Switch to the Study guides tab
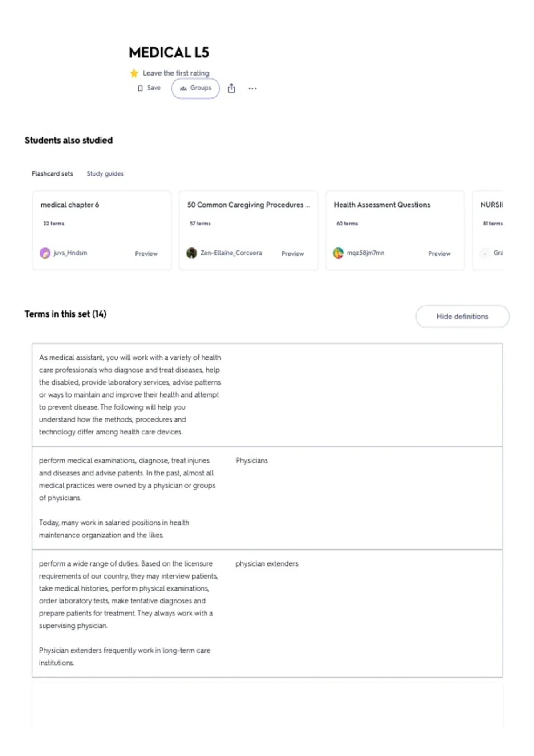This screenshot has width=534, height=756. point(105,173)
